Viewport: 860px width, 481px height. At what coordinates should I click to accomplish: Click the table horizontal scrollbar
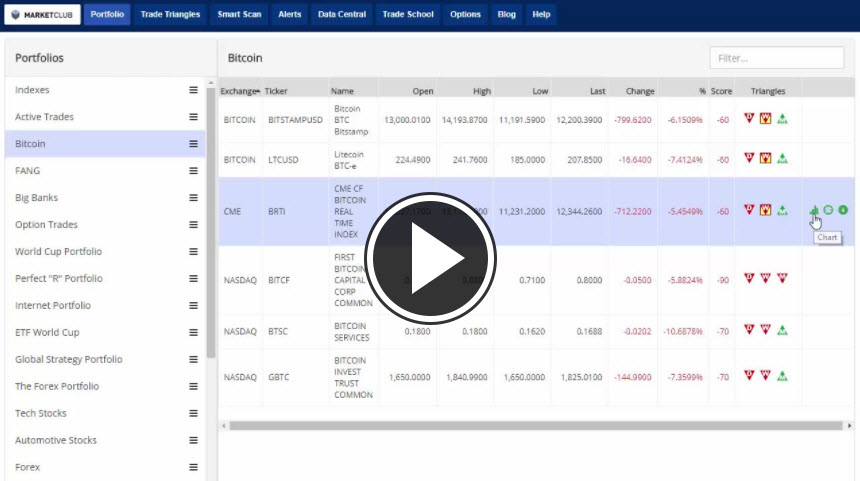(536, 426)
